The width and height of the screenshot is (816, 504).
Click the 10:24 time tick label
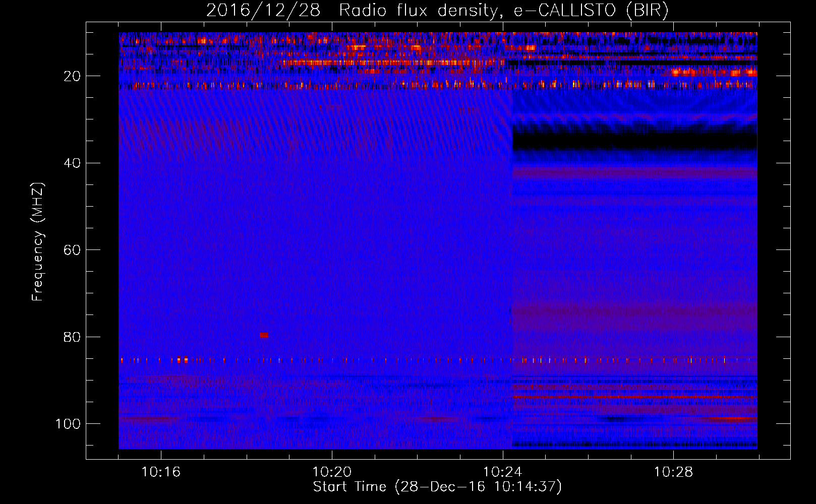[503, 472]
